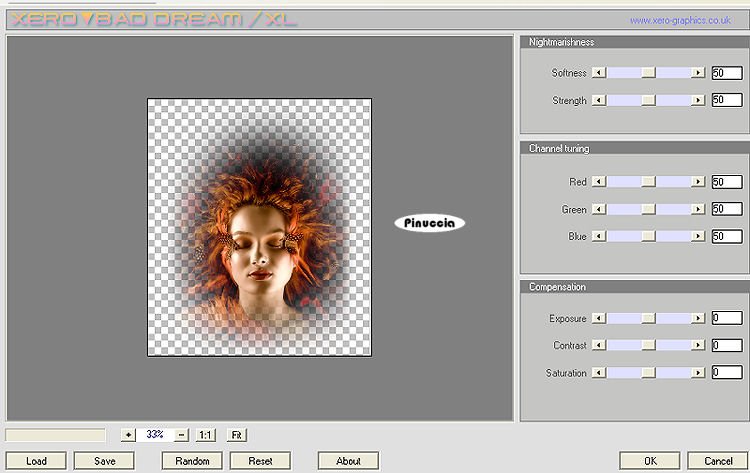The height and width of the screenshot is (473, 750).
Task: Click the zoom in plus button
Action: tap(127, 435)
